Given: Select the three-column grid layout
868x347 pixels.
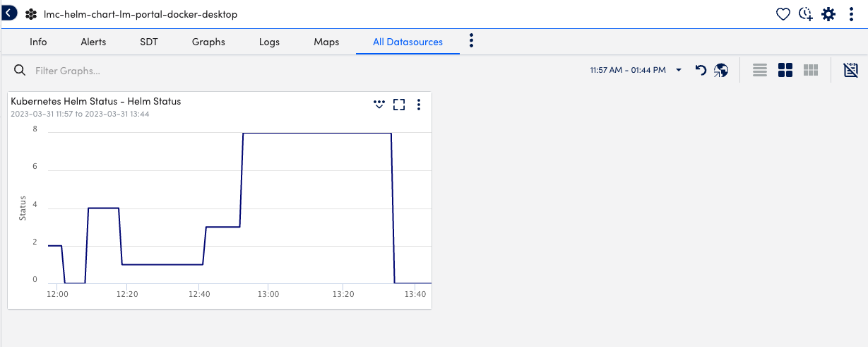Looking at the screenshot, I should [811, 70].
